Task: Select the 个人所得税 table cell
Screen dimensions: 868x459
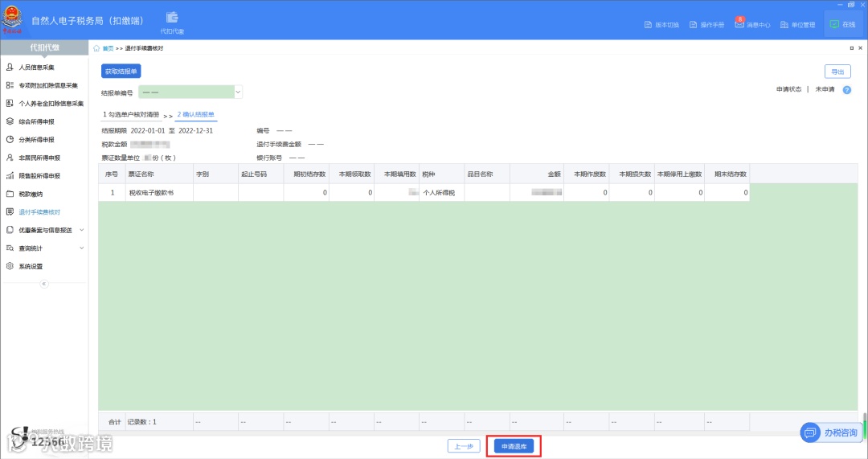Action: tap(442, 193)
